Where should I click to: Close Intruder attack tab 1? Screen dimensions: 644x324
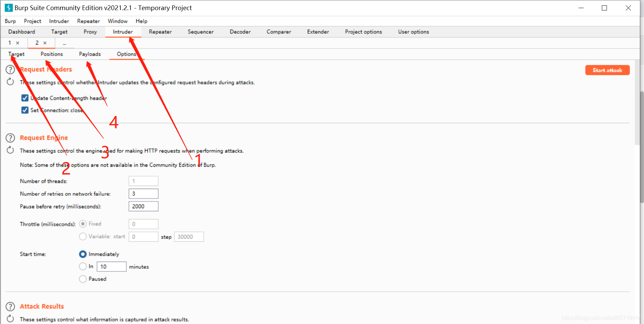point(18,43)
